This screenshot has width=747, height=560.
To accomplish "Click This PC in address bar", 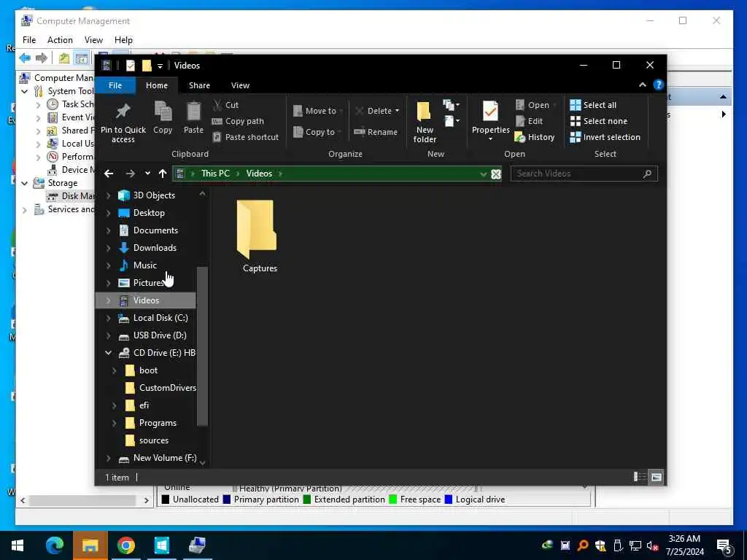I will pyautogui.click(x=215, y=174).
